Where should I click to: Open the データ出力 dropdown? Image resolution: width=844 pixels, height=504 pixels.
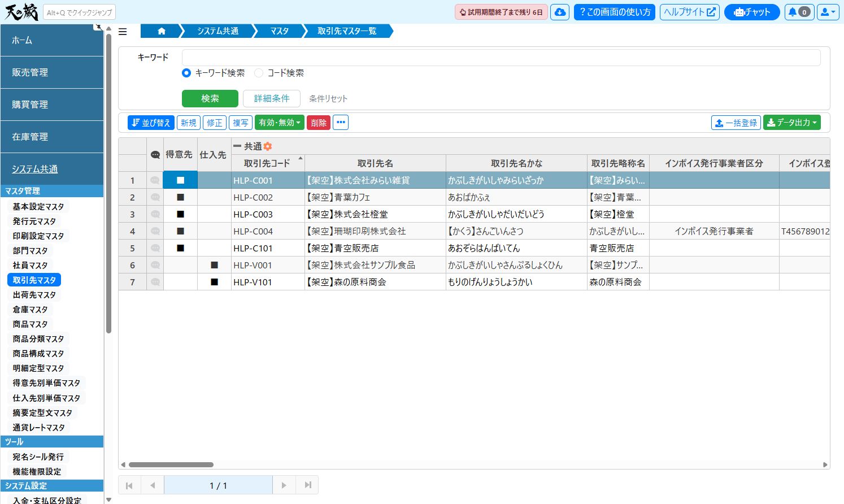[x=792, y=122]
